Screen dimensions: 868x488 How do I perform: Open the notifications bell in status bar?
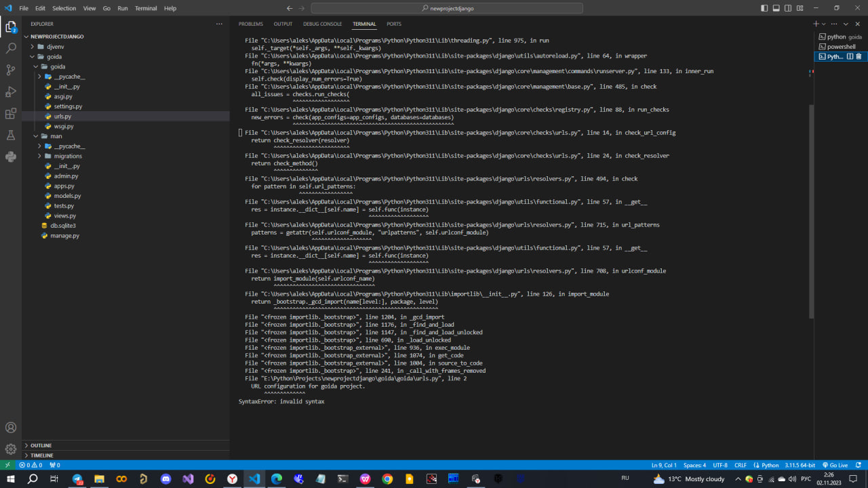[x=859, y=465]
